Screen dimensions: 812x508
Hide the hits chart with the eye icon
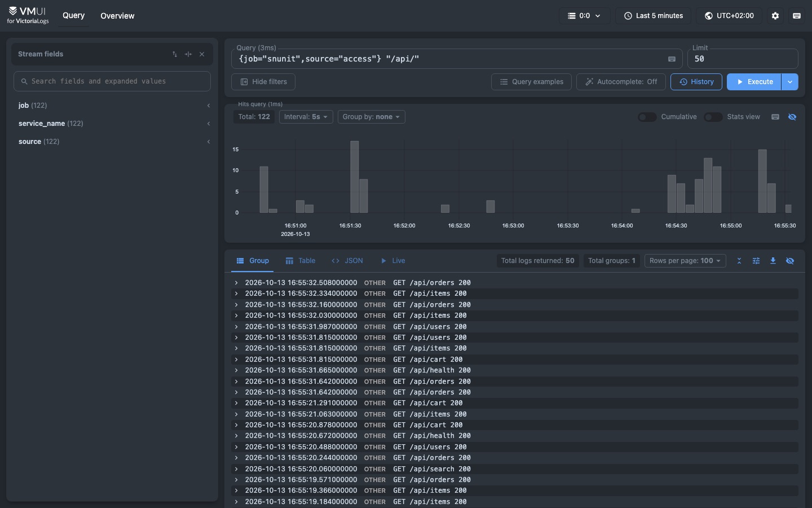click(x=792, y=117)
